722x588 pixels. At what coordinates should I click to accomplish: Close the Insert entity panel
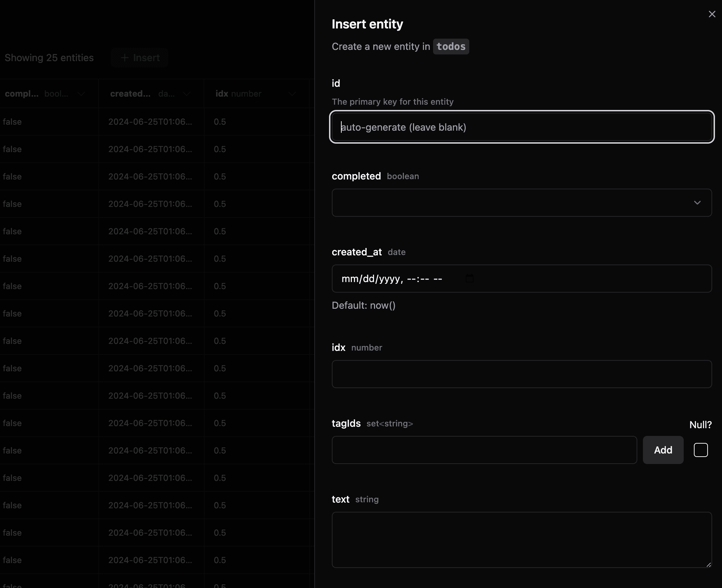pyautogui.click(x=712, y=14)
